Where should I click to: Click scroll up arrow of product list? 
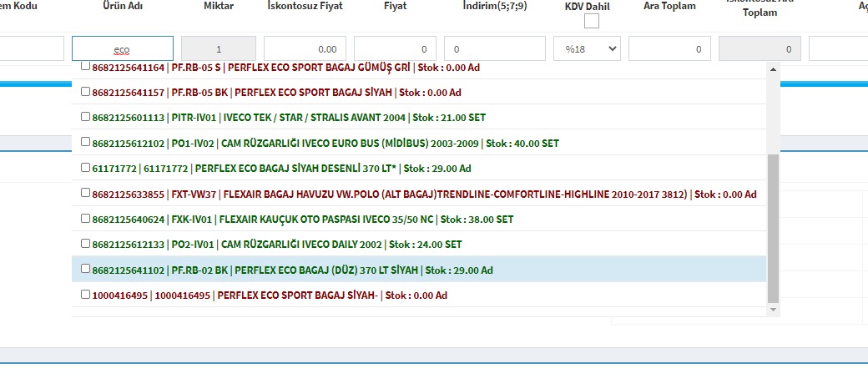773,70
